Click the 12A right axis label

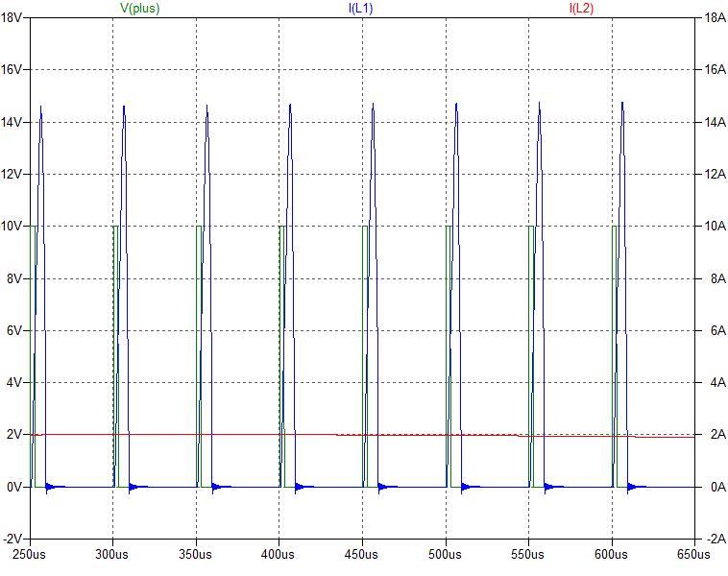point(715,174)
